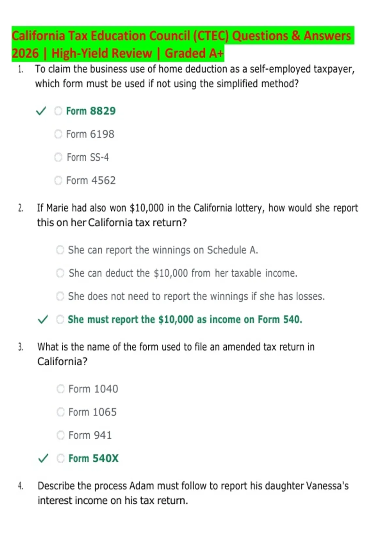Select 'She can report the winnings on Schedule A'
Image resolution: width=392 pixels, height=556 pixels.
tap(60, 250)
